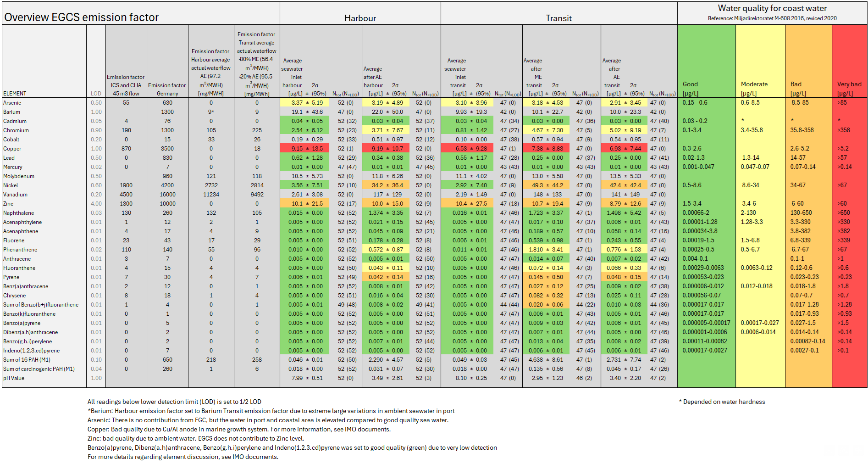Select Vanadium transit emission value 9492
This screenshot has height=464, width=868.
pos(257,195)
